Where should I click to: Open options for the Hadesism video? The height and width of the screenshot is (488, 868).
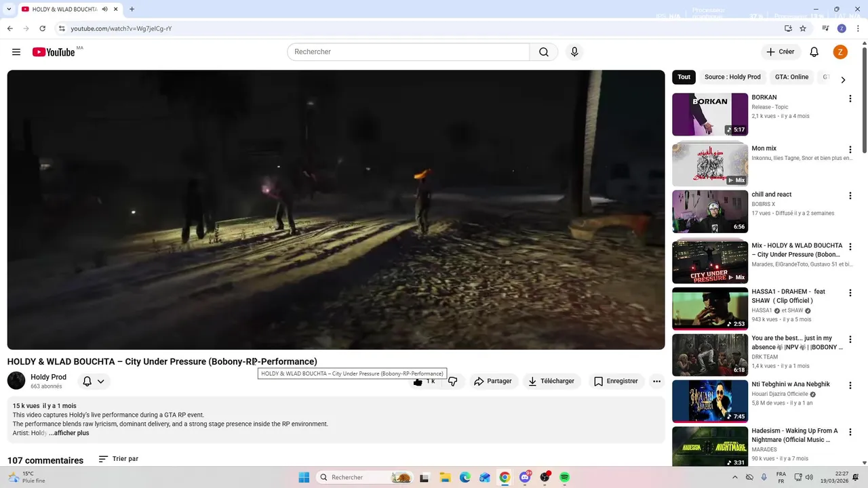pos(850,432)
